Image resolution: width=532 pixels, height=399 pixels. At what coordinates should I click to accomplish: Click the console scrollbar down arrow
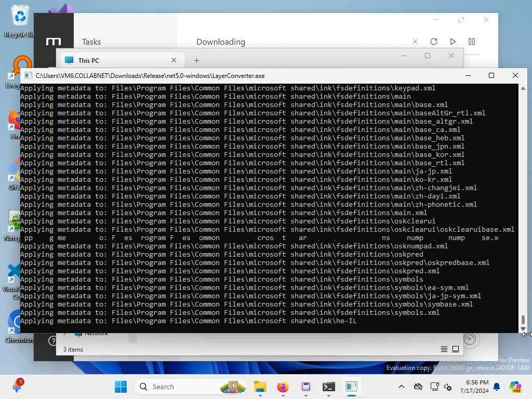(523, 328)
